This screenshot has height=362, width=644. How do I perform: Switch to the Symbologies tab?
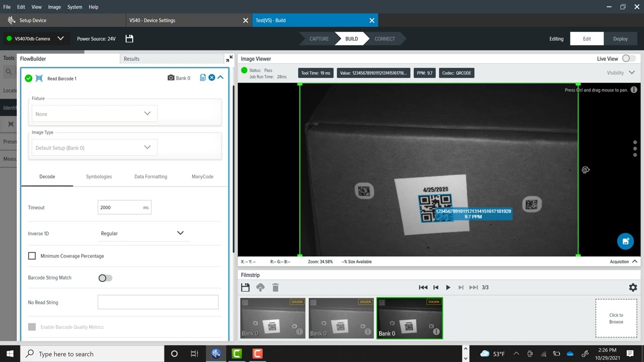click(99, 176)
